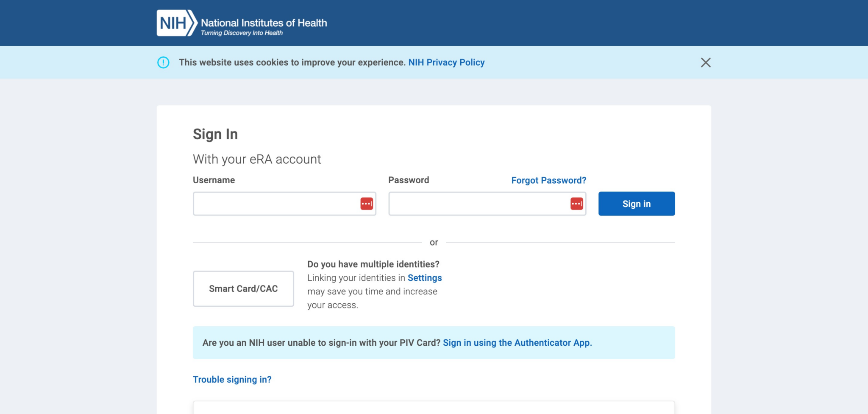The height and width of the screenshot is (414, 868).
Task: Click the Sign In heading
Action: click(215, 134)
